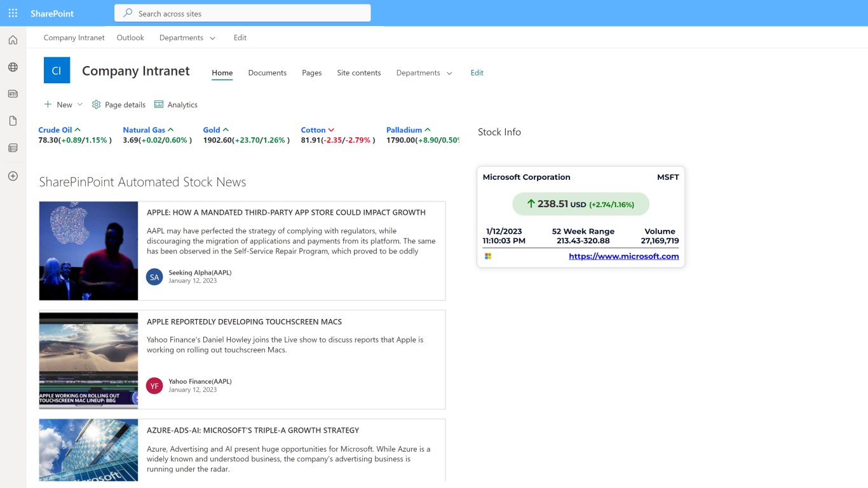The height and width of the screenshot is (488, 868).
Task: Click the Crude Oil 78.30 price value
Action: pos(48,140)
